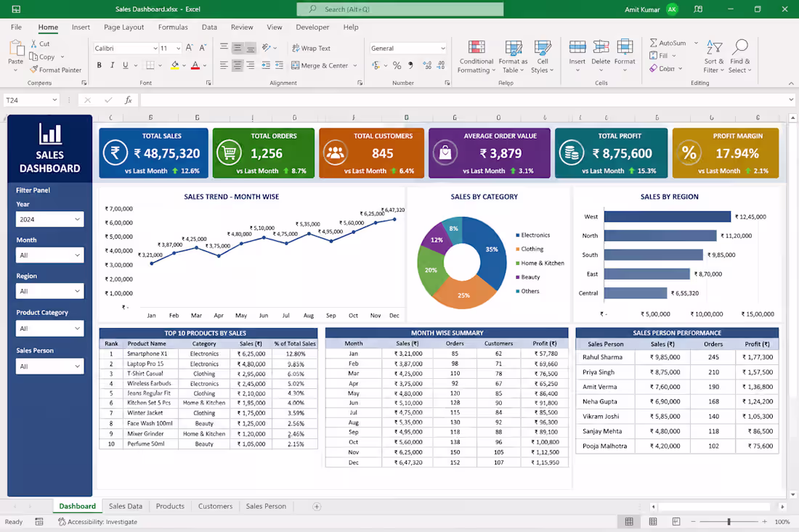Open the font name Calibri dropdown
This screenshot has width=799, height=532.
[155, 49]
